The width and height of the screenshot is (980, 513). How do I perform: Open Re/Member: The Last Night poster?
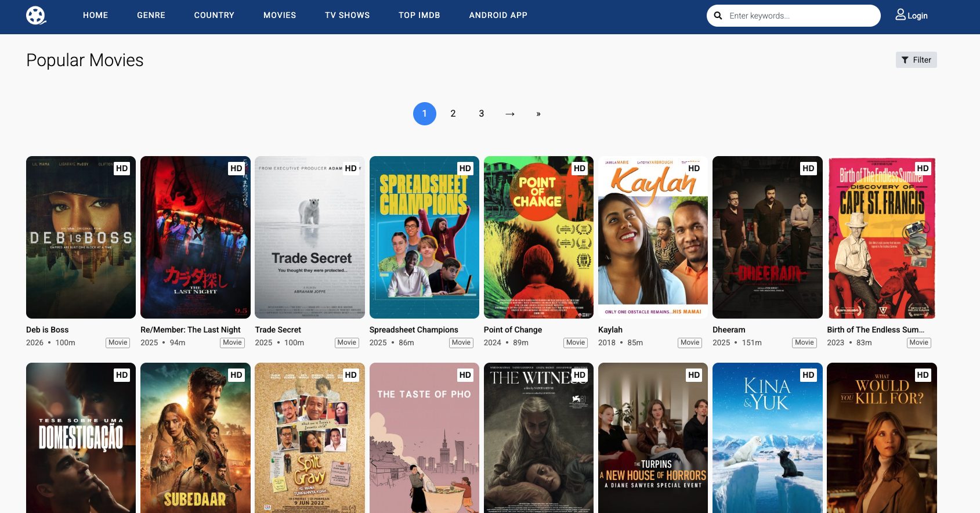[x=196, y=237]
